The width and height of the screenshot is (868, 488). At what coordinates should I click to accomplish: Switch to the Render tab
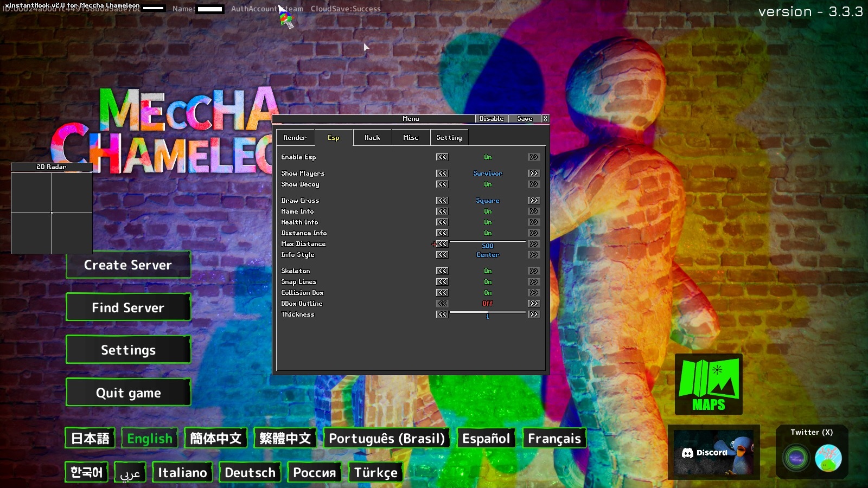point(295,138)
